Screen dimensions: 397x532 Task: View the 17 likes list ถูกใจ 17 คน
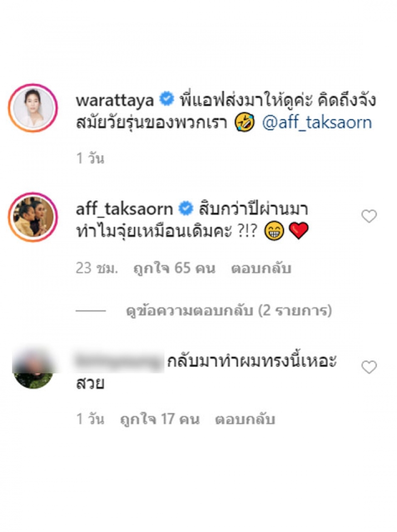pos(160,419)
